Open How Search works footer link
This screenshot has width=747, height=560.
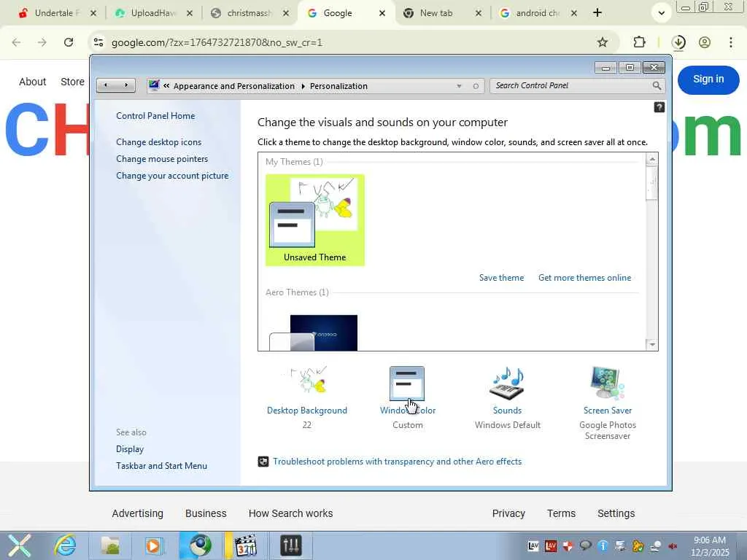click(x=290, y=513)
